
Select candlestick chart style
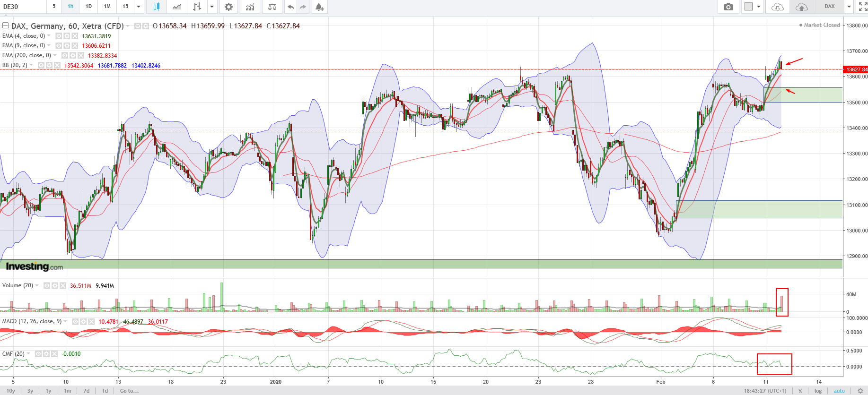coord(157,7)
